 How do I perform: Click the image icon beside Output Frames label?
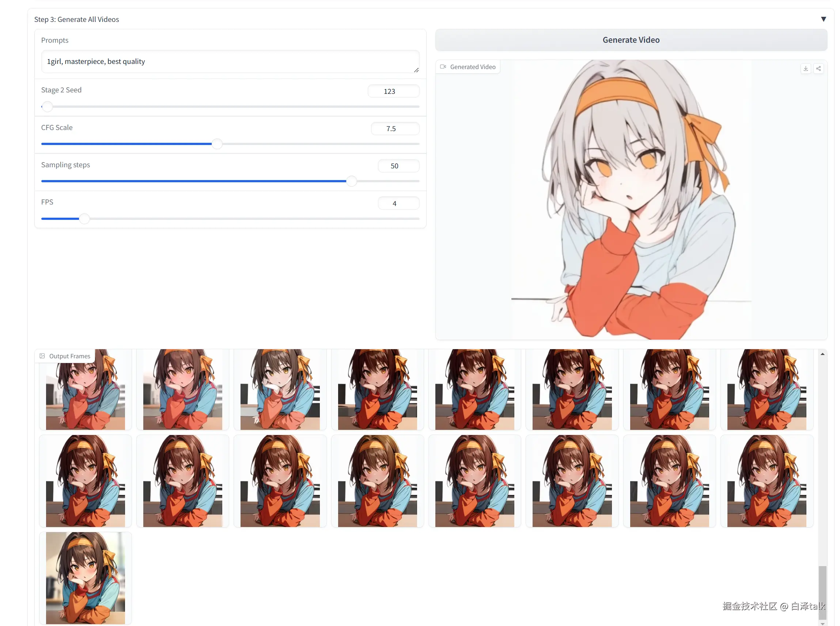click(x=42, y=356)
